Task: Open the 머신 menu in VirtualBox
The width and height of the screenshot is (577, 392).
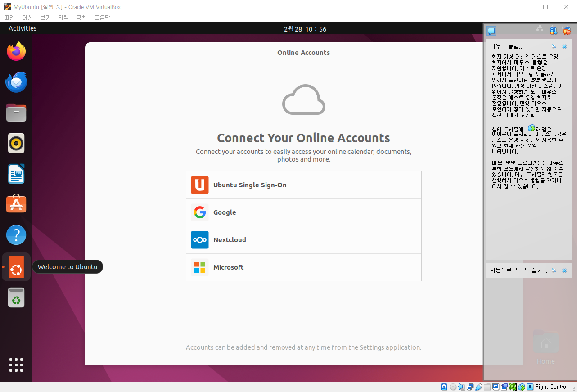Action: click(27, 18)
